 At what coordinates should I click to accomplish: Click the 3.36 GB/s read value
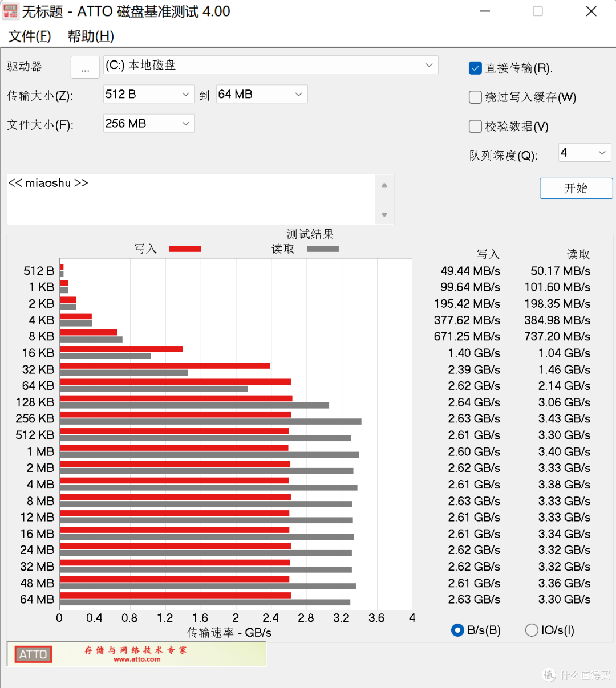[565, 583]
